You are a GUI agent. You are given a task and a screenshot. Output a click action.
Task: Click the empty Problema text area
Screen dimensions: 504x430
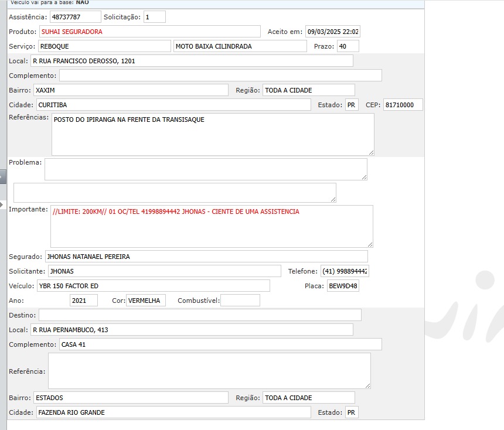tap(206, 169)
